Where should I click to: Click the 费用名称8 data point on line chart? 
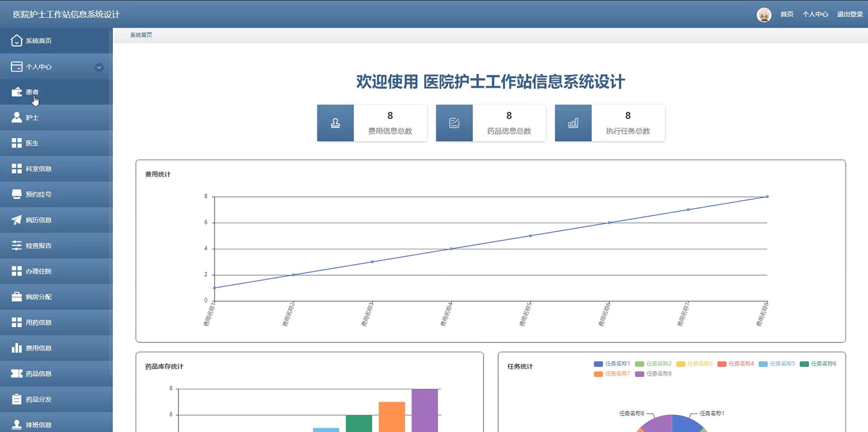[x=767, y=197]
